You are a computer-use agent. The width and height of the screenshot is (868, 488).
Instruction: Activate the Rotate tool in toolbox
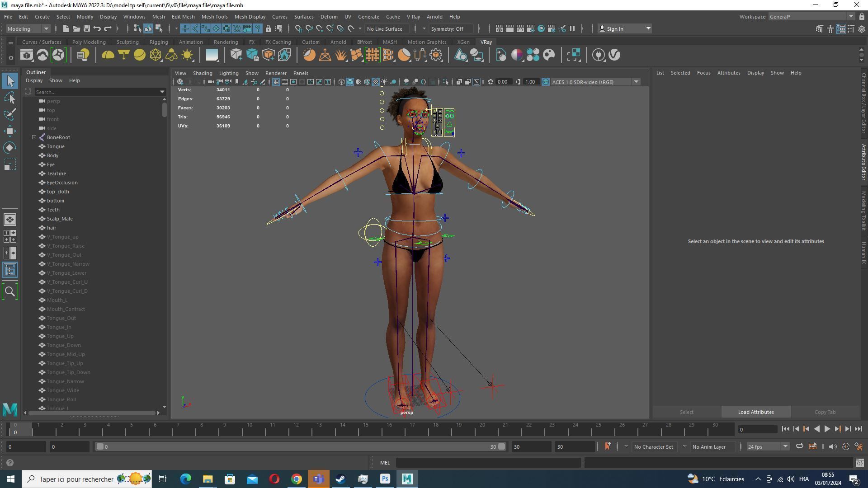[x=10, y=148]
